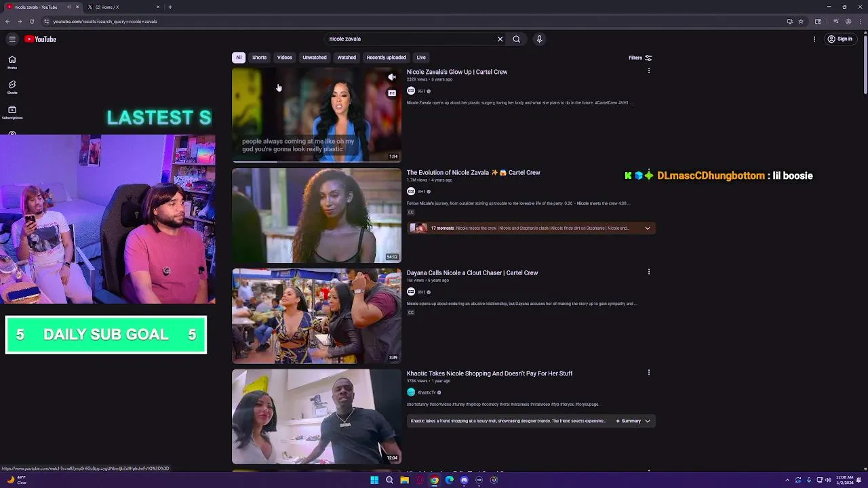Open Microsoft Edge from the taskbar
868x488 pixels.
click(449, 480)
